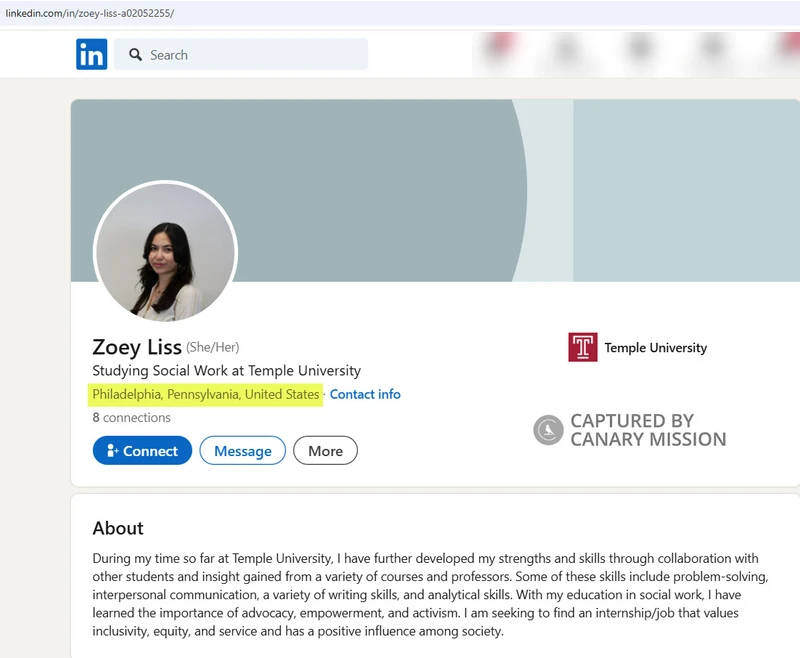Click the profile banner cover image
Screen dimensions: 800x658
coord(435,190)
